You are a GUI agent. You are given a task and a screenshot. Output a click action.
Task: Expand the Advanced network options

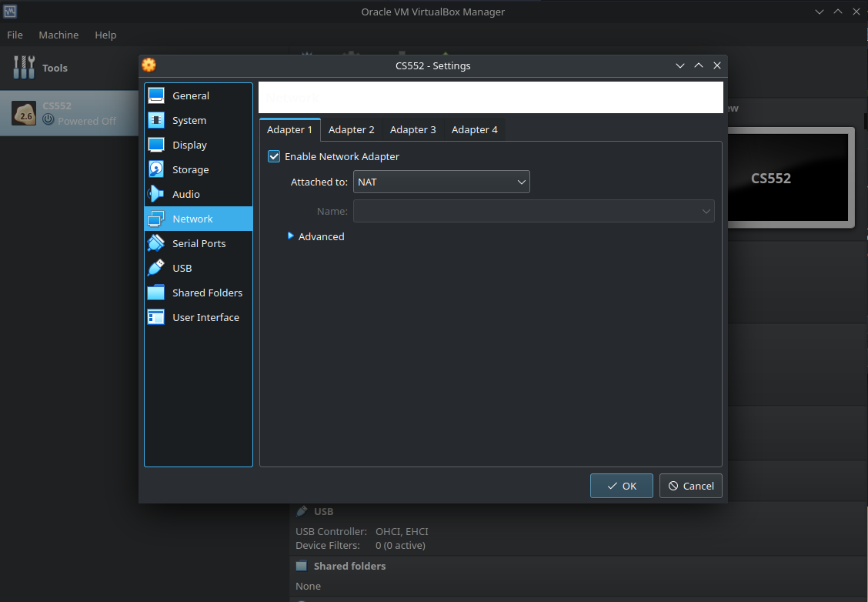point(315,236)
